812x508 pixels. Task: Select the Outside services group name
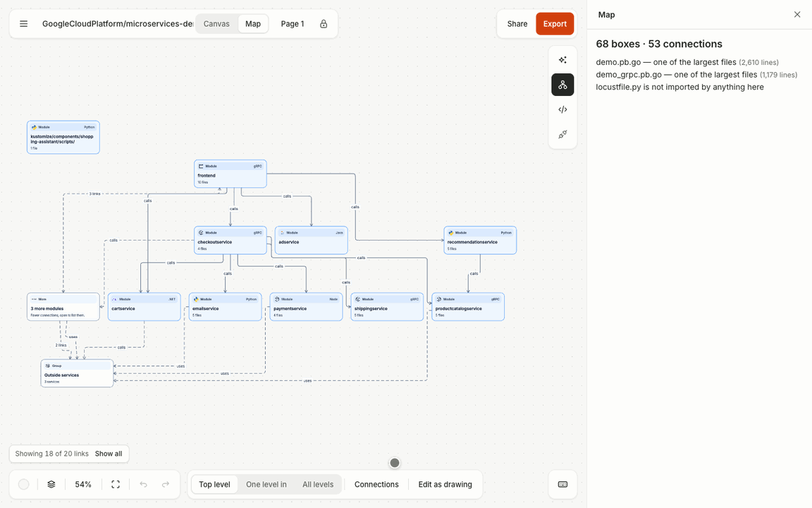coord(61,375)
